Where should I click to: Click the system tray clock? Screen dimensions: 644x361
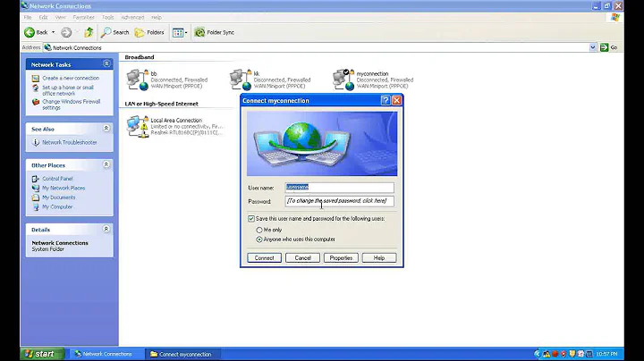tap(606, 354)
